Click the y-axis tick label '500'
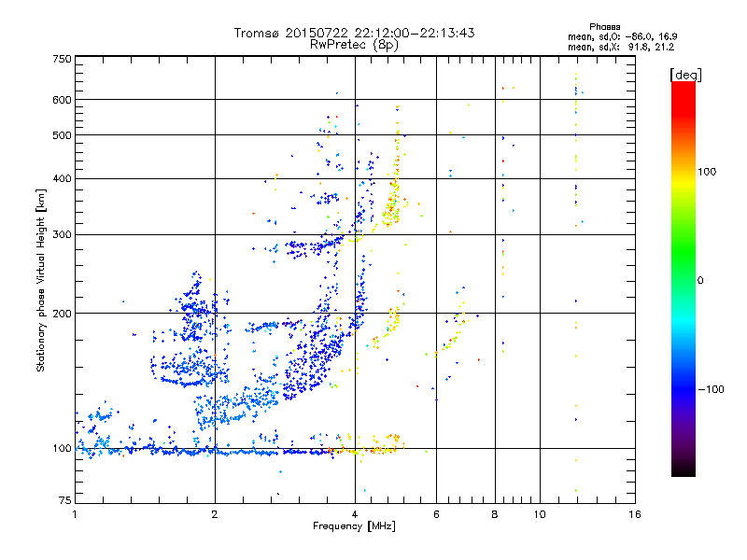The width and height of the screenshot is (747, 560). (62, 135)
